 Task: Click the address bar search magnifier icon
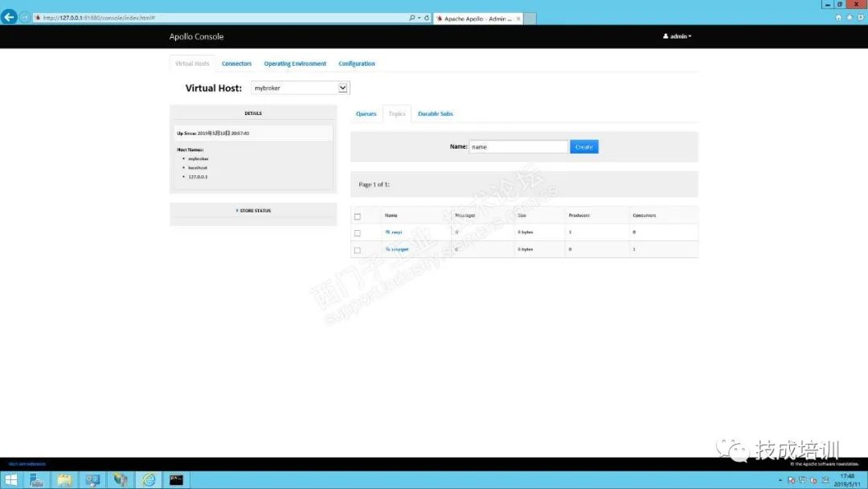pos(411,18)
